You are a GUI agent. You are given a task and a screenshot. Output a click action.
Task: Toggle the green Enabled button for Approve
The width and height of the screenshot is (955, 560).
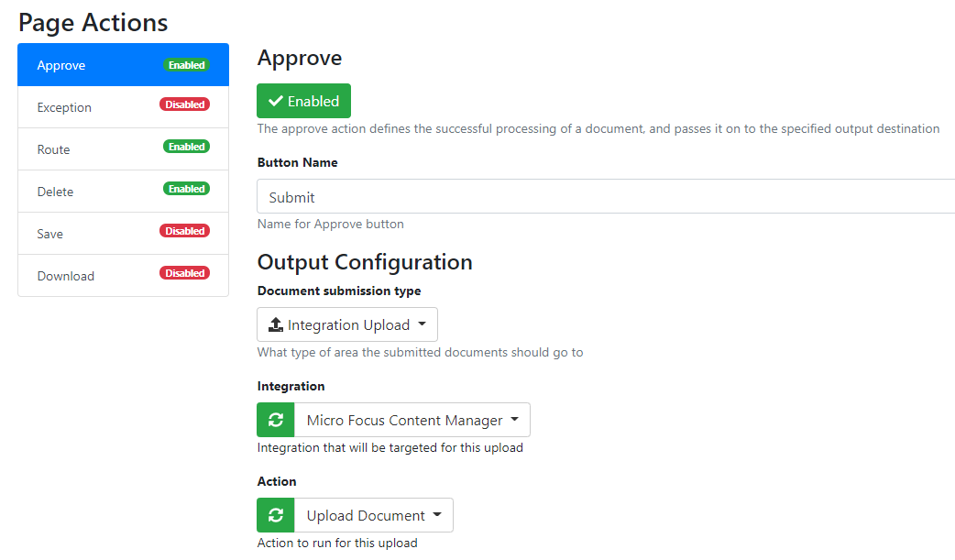tap(303, 101)
